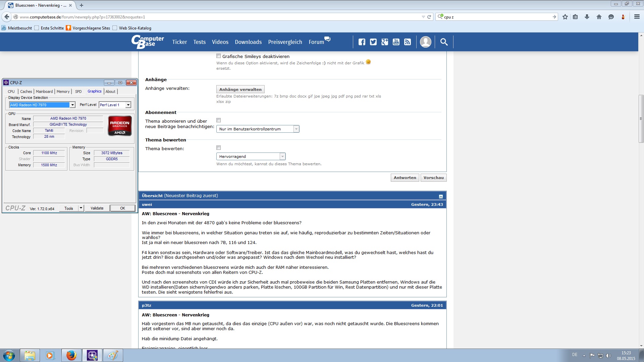Image resolution: width=644 pixels, height=362 pixels.
Task: Open the user profile avatar icon
Action: pos(425,42)
